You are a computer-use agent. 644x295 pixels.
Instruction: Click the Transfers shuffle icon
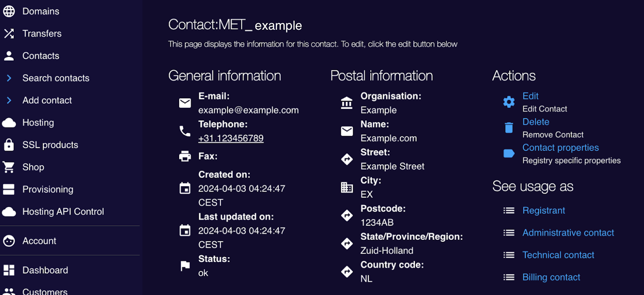(x=9, y=33)
